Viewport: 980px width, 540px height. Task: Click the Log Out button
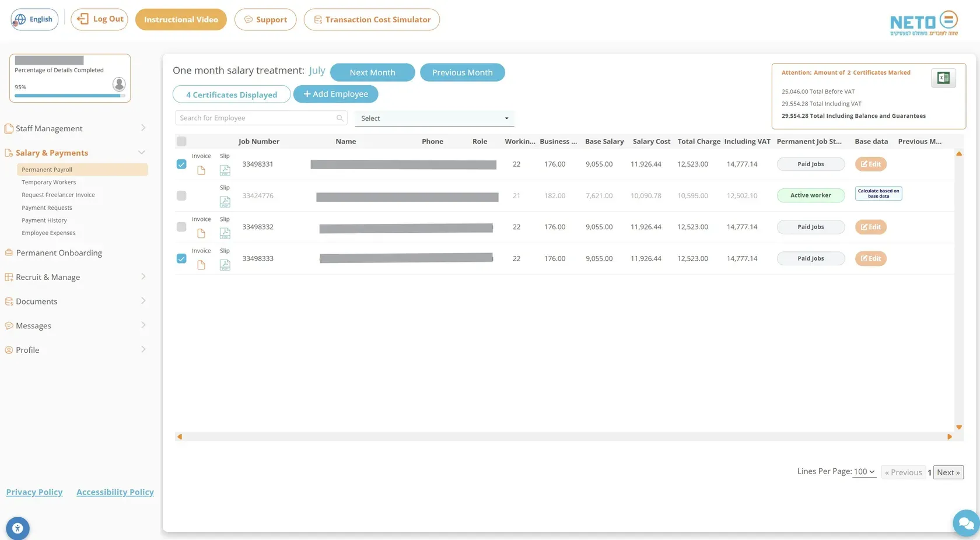(99, 19)
